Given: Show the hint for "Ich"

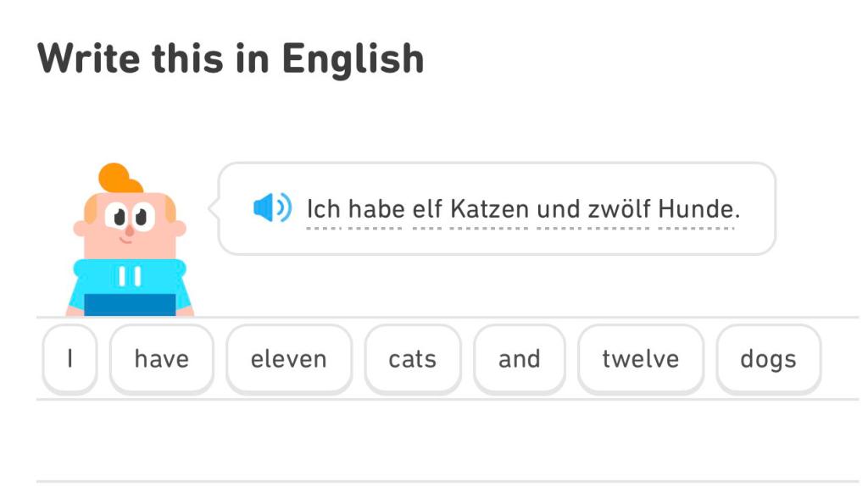Looking at the screenshot, I should click(x=323, y=208).
